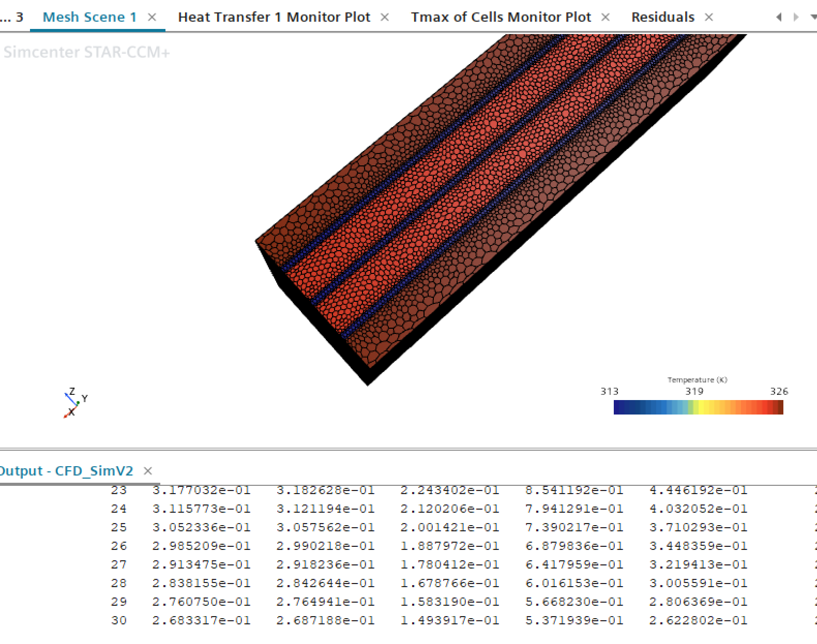Close the Output - CFD_SimV2 panel
The image size is (817, 644).
tap(148, 471)
